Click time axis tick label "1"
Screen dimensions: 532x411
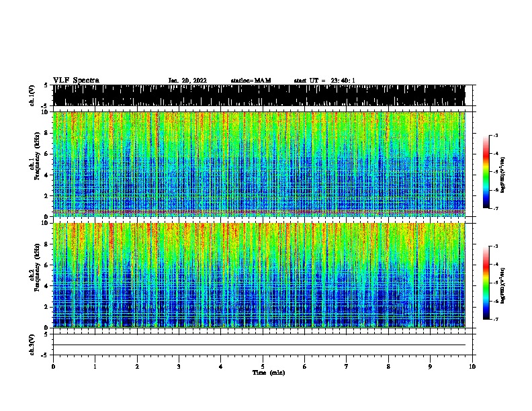[x=95, y=367]
